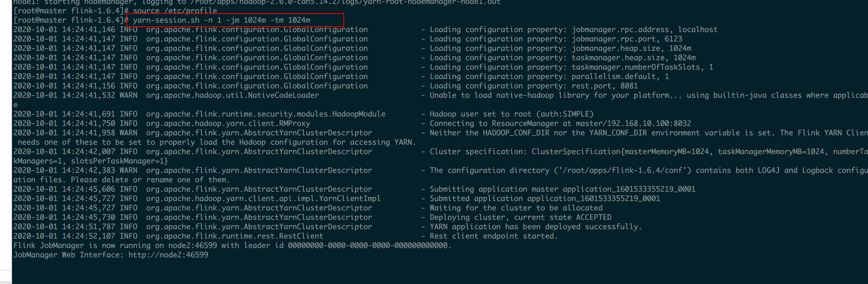The height and width of the screenshot is (284, 868).
Task: Click the timestamp 2020-10-01 14:24:51,787
Action: click(64, 227)
